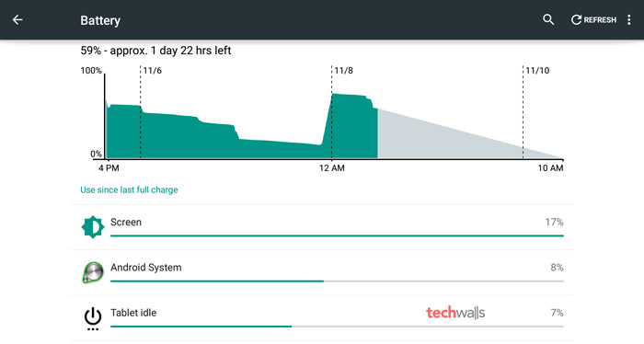Open Android System usage entry
Viewport: 644px width, 344px height.
322,272
